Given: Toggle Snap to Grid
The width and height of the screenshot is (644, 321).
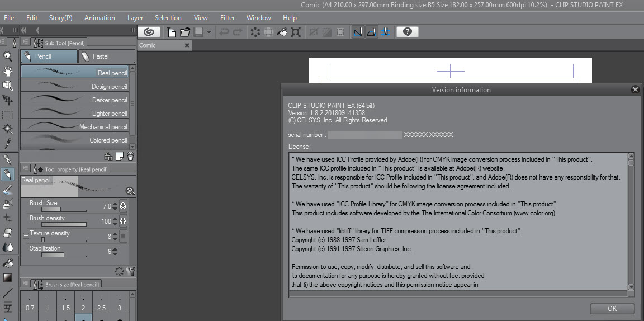Looking at the screenshot, I should click(385, 32).
